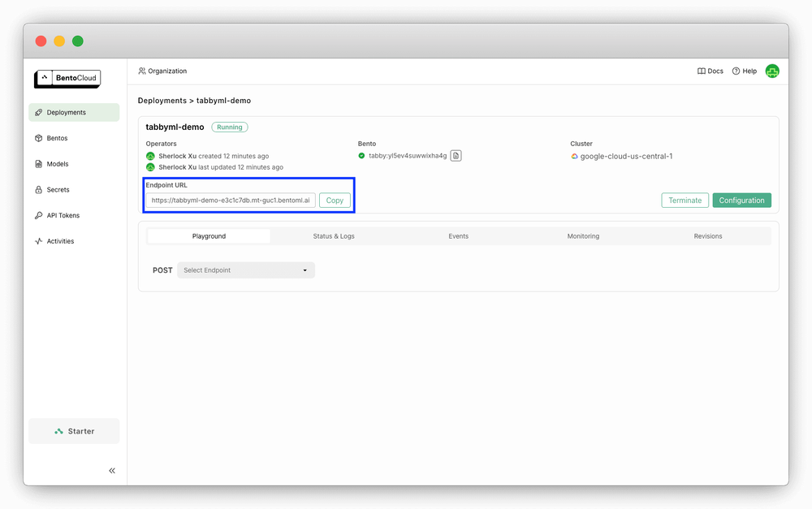Viewport: 812px width, 509px height.
Task: Click inside the Endpoint URL field
Action: [x=230, y=200]
